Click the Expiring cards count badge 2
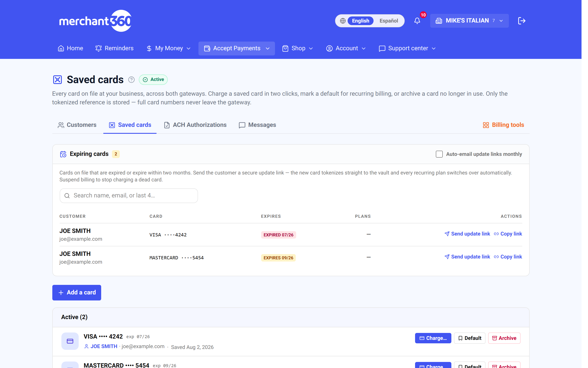 [x=116, y=154]
